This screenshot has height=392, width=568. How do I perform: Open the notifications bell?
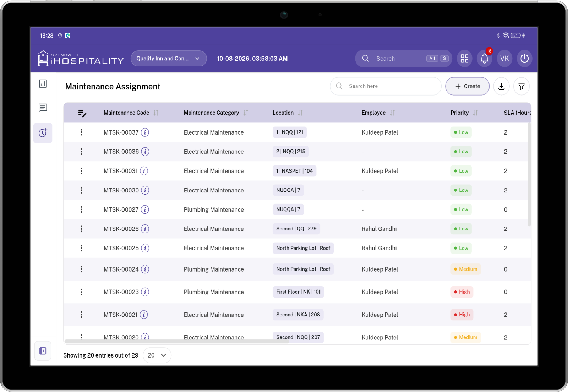tap(484, 59)
